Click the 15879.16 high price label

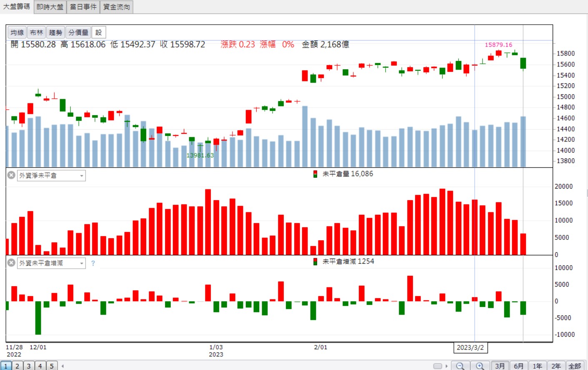[498, 45]
